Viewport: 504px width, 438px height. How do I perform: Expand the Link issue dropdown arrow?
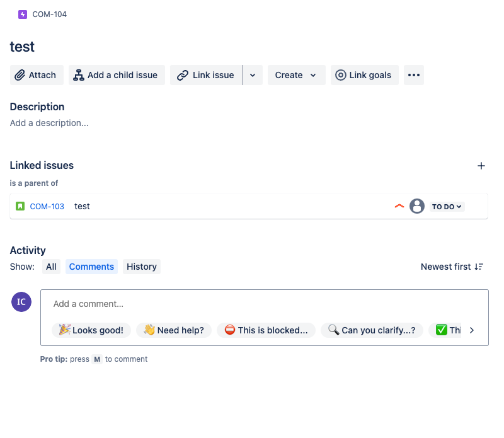[253, 75]
